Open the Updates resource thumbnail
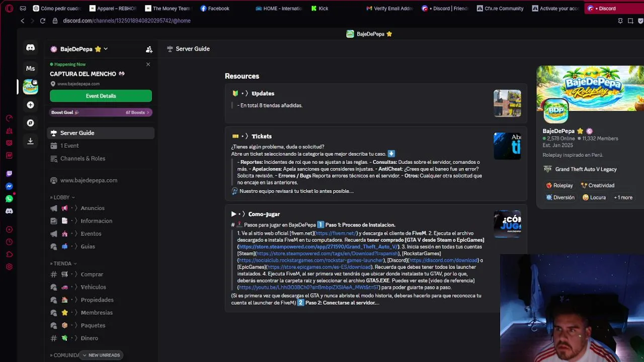644x362 pixels. coord(507,103)
